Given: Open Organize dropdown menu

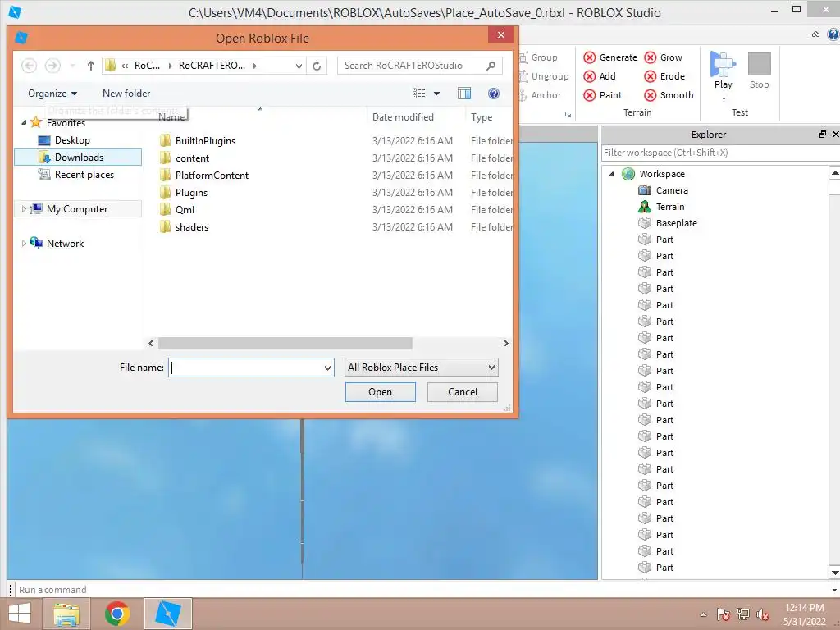Looking at the screenshot, I should (52, 94).
